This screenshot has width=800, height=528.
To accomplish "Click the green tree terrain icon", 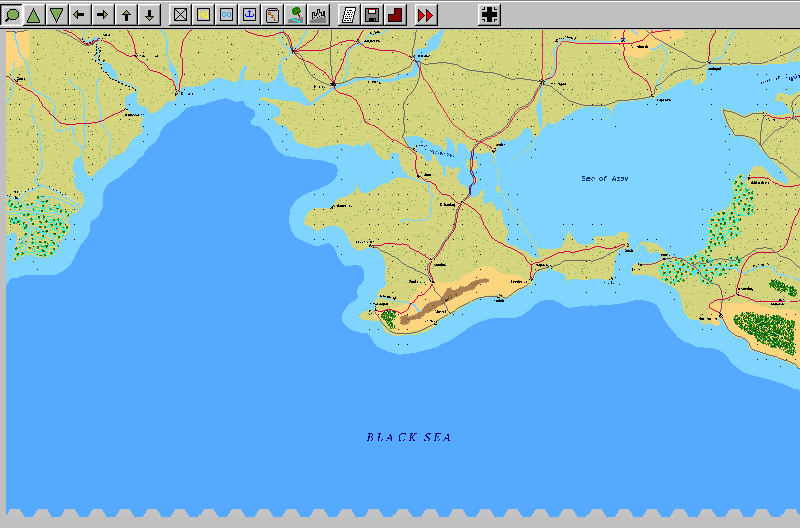I will 296,15.
